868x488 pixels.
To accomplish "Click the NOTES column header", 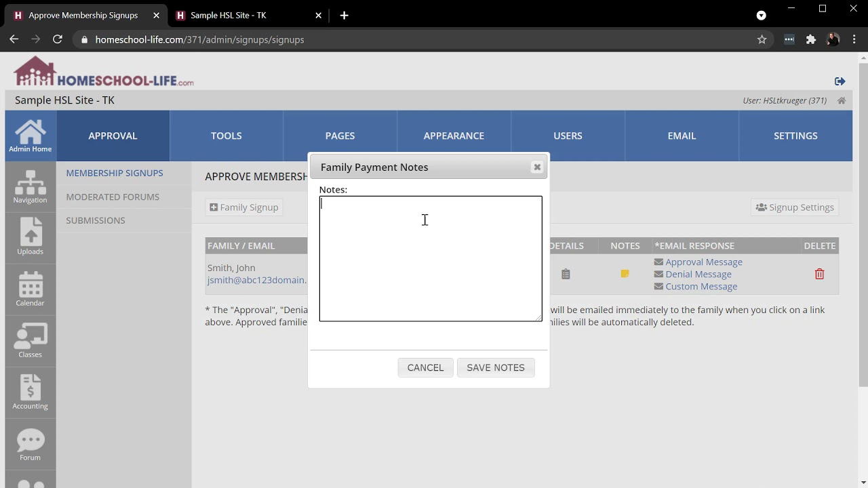I will pos(625,245).
